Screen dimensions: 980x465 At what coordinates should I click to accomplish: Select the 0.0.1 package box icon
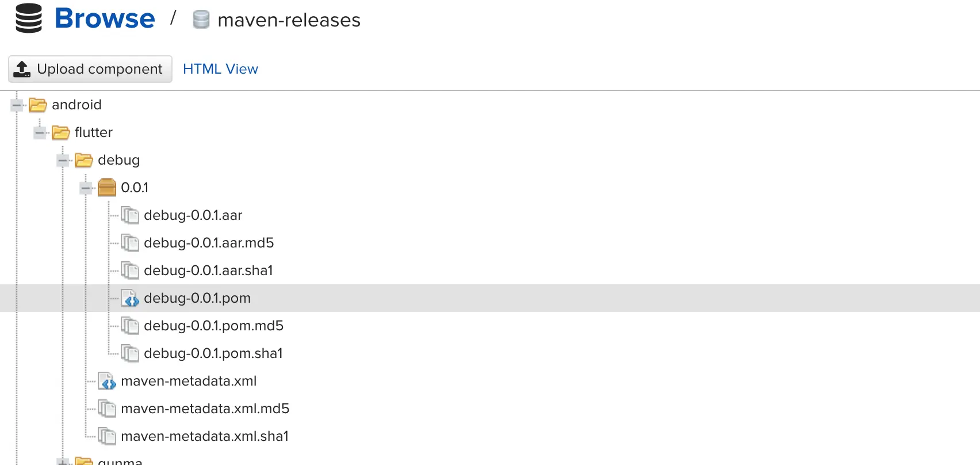pos(107,188)
